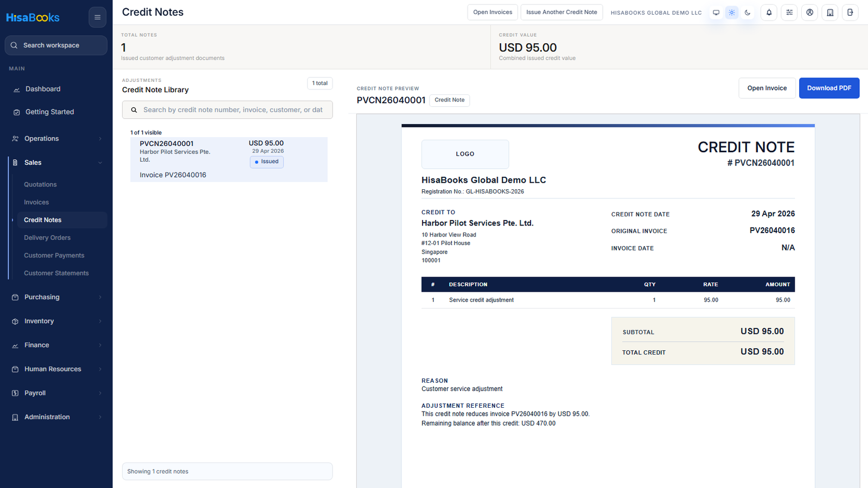The width and height of the screenshot is (868, 488).
Task: Click 'Service credit adjustment' line item
Action: 481,300
